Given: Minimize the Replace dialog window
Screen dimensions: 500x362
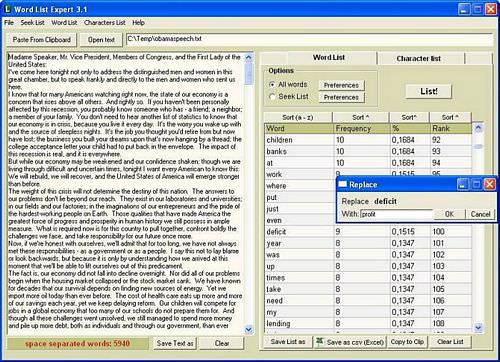Looking at the screenshot, I should (x=463, y=184).
